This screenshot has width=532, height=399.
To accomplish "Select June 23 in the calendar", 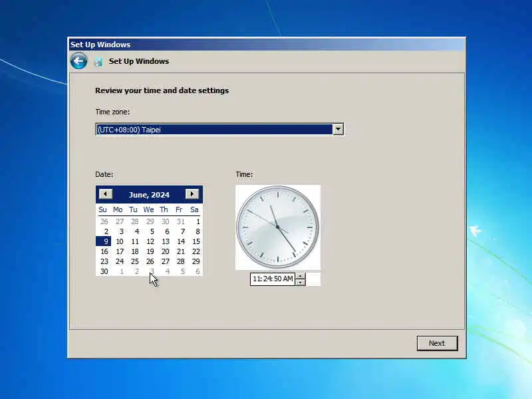I will click(x=104, y=261).
